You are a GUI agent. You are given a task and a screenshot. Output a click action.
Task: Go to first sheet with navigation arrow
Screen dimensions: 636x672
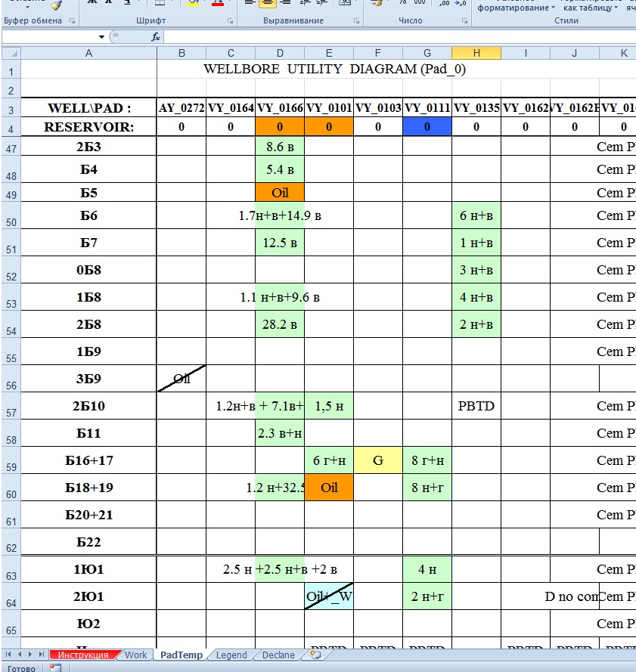[x=8, y=655]
